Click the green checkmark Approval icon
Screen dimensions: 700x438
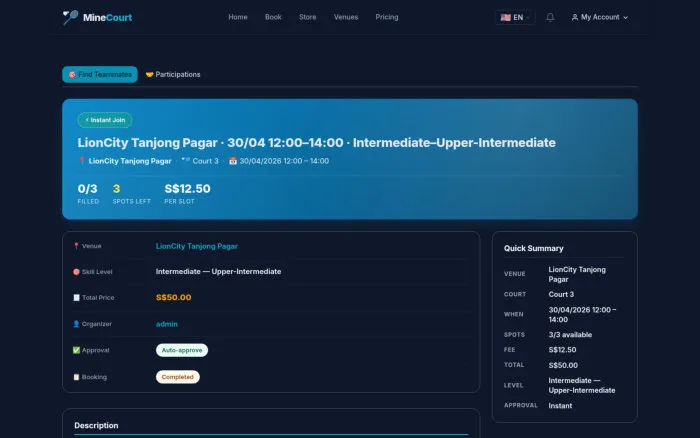76,350
